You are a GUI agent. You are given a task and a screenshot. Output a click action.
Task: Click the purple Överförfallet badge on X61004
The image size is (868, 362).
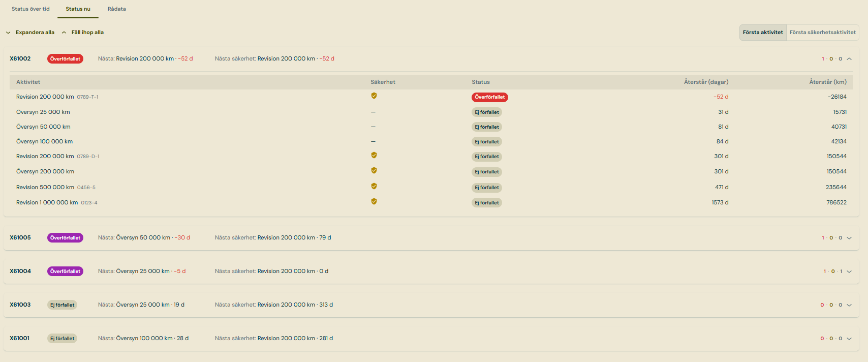click(x=65, y=271)
